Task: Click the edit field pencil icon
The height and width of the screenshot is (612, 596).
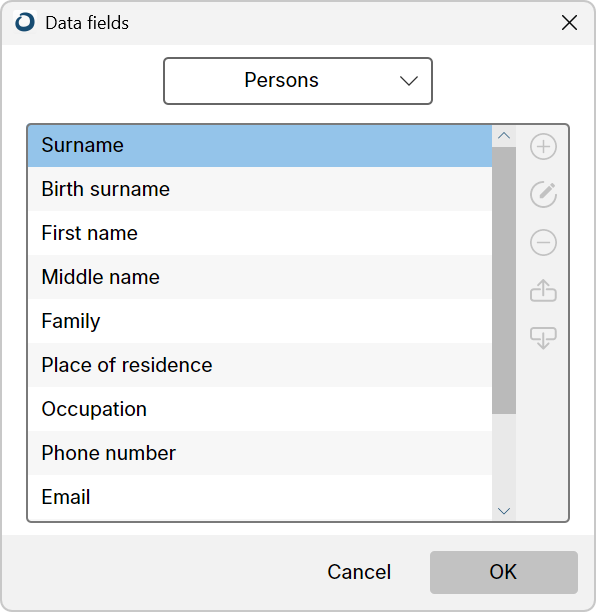Action: click(543, 194)
